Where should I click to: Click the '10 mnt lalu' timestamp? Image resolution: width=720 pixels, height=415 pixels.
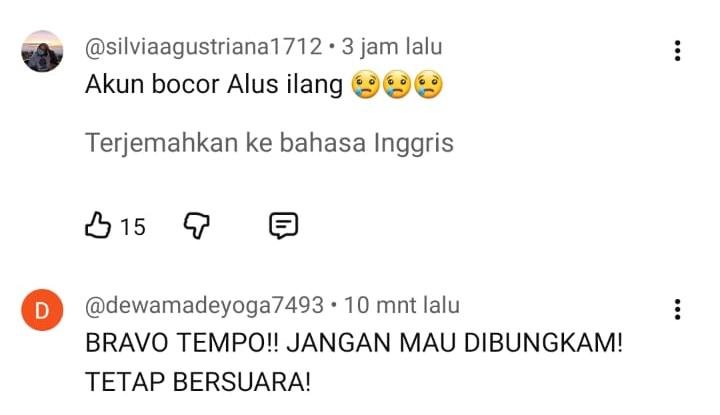click(402, 305)
